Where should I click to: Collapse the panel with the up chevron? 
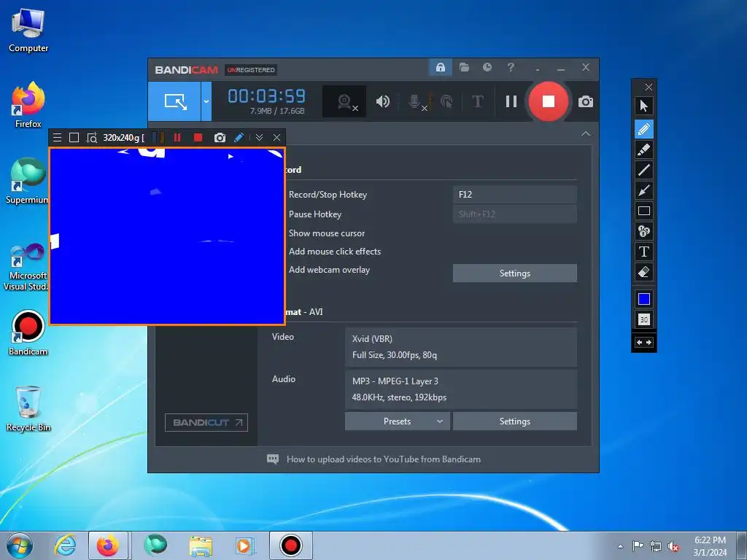click(586, 134)
